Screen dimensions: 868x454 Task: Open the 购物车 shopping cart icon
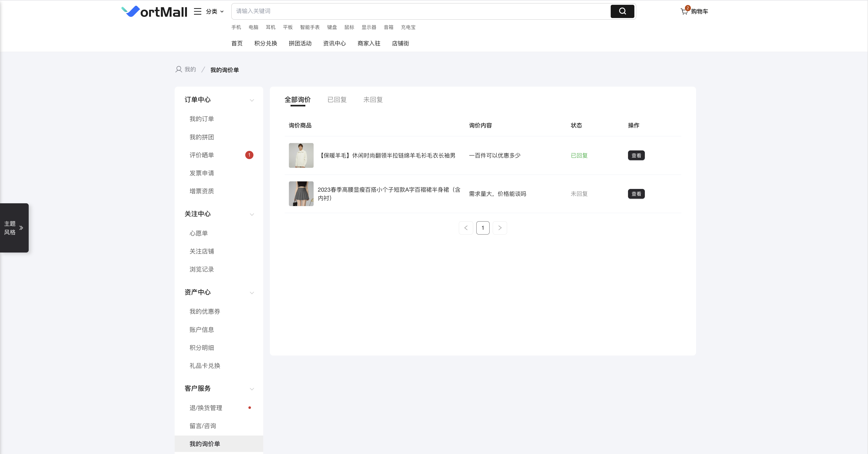(684, 11)
